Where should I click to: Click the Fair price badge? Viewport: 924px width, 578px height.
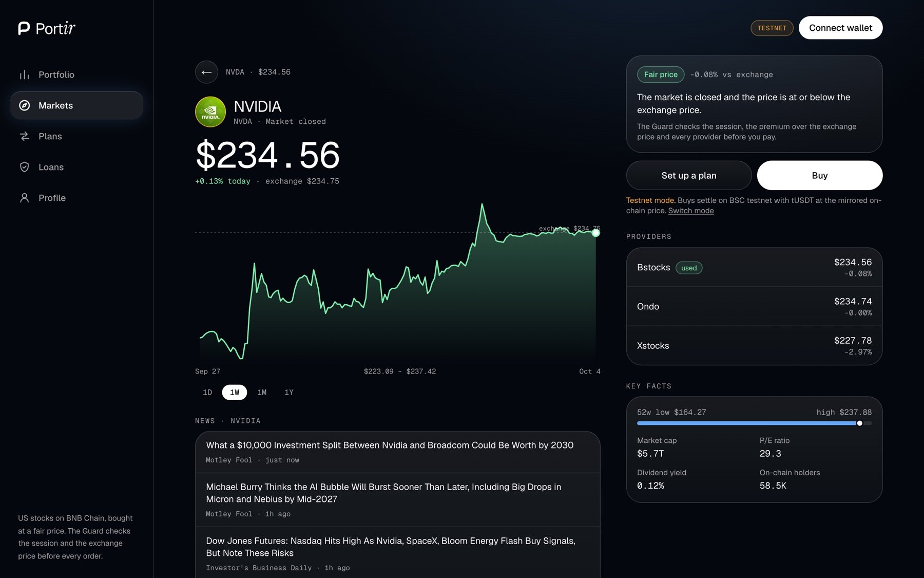click(x=661, y=75)
